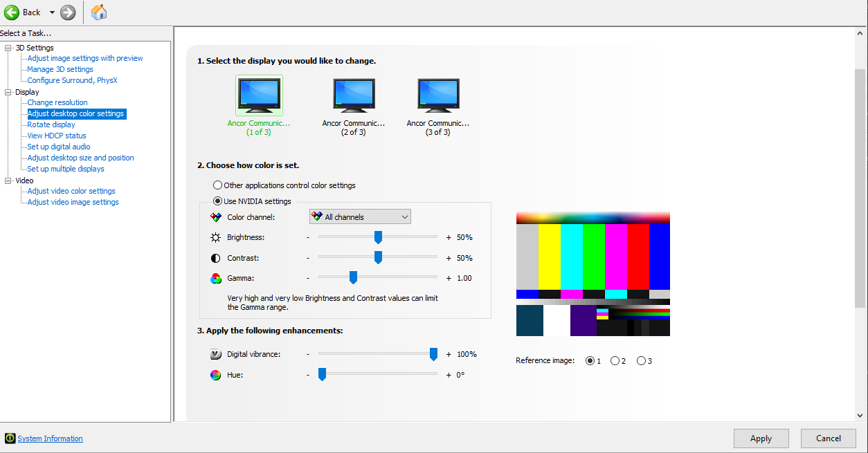
Task: Click the Brightness sun icon
Action: [x=215, y=237]
